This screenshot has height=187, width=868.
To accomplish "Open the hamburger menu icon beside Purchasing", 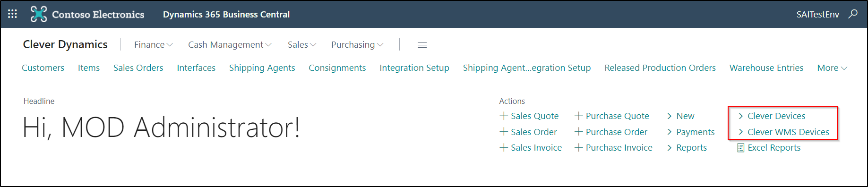I will pyautogui.click(x=422, y=45).
